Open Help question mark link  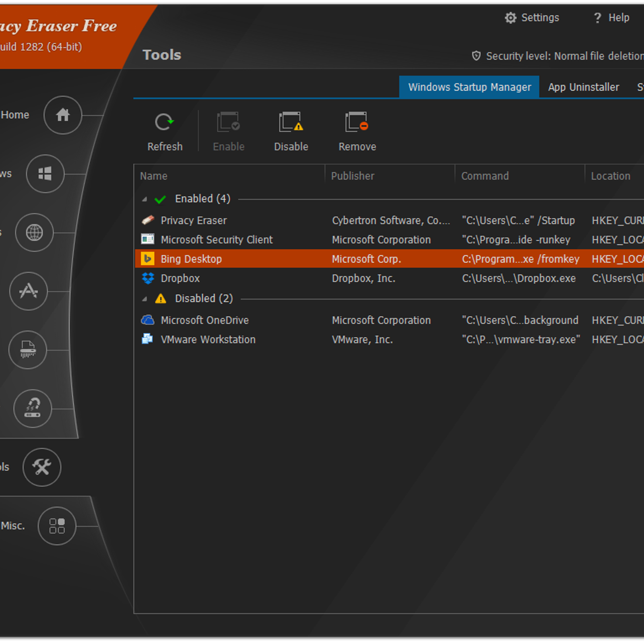pyautogui.click(x=611, y=18)
